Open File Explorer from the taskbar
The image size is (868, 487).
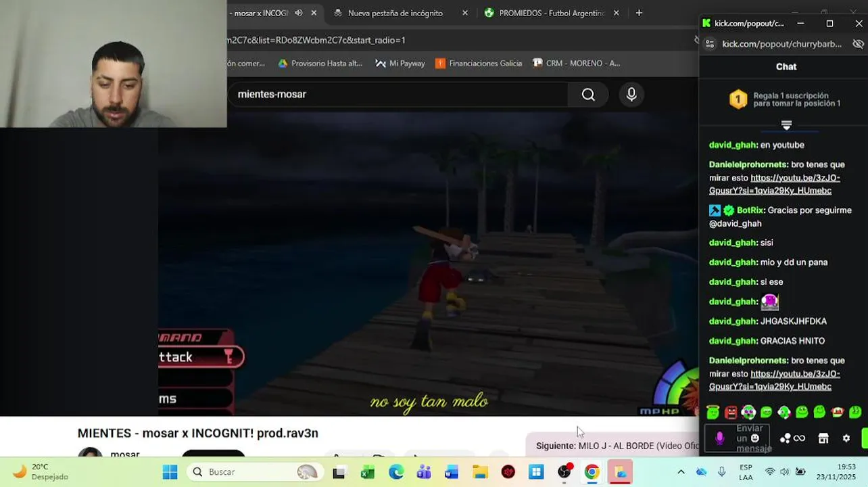pos(480,472)
